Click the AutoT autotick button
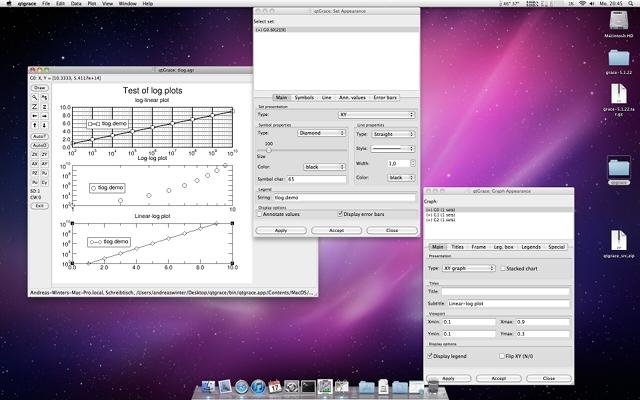 tap(40, 135)
